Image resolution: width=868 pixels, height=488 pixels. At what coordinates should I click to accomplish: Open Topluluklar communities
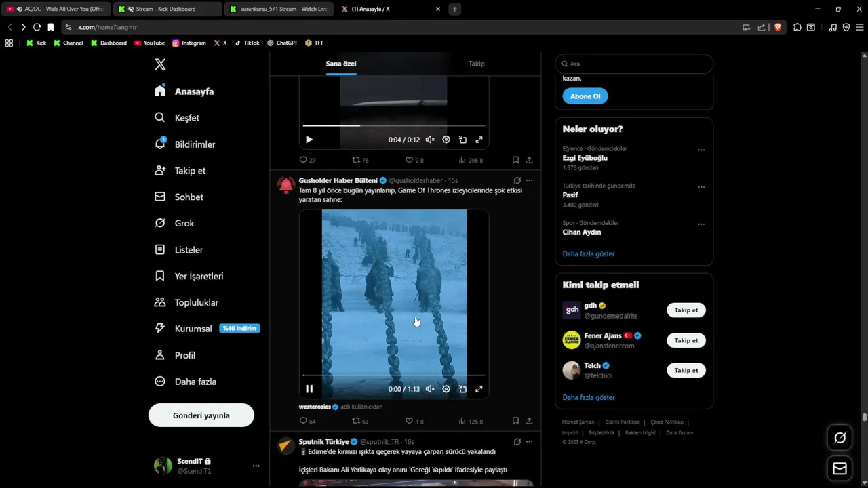[x=186, y=302]
